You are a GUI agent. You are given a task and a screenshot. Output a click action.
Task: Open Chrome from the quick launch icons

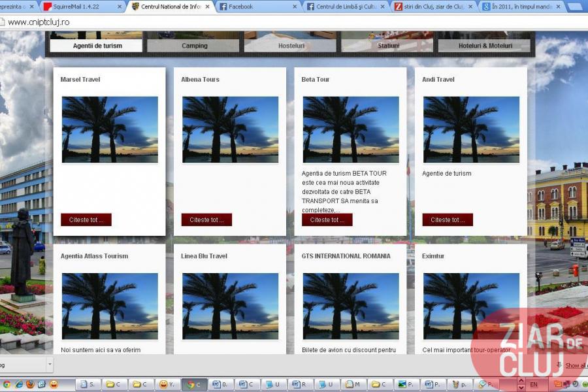pos(7,384)
